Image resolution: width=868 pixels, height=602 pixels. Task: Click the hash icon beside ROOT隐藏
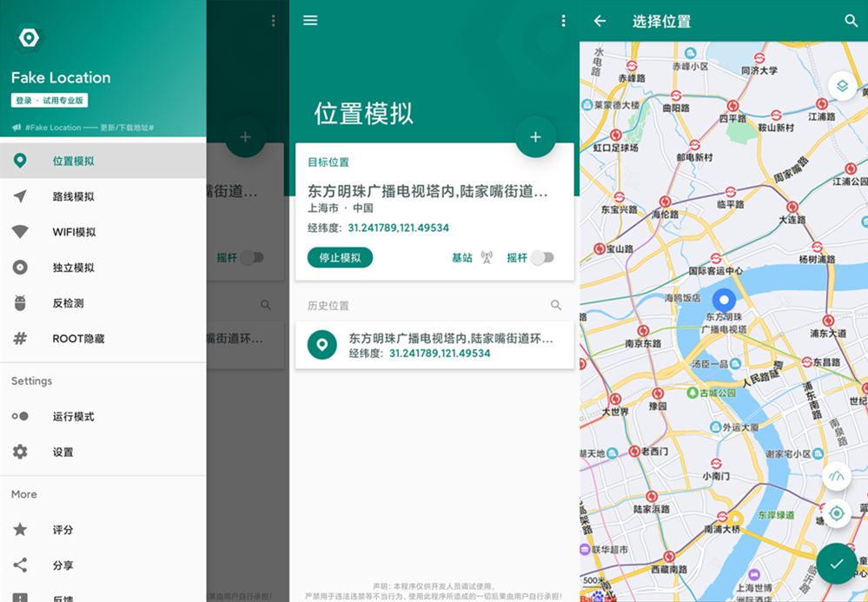20,338
